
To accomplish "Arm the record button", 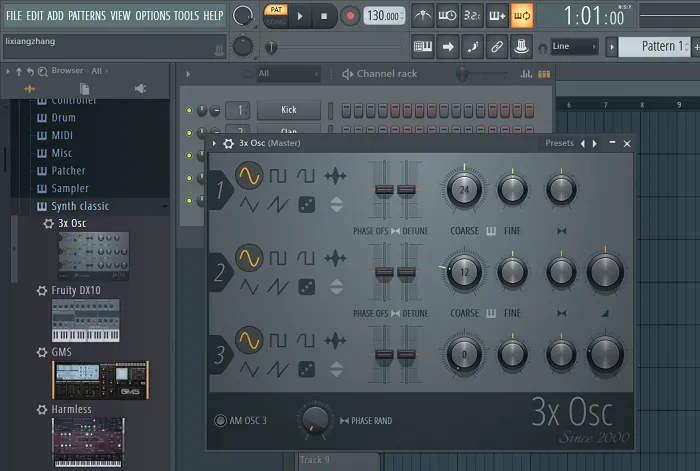I will (x=350, y=16).
